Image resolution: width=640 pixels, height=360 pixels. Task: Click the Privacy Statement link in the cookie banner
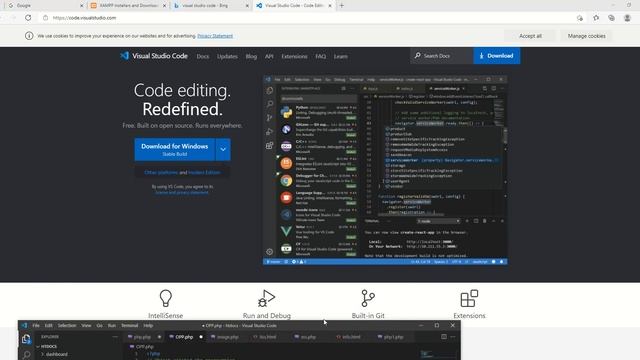tap(215, 36)
